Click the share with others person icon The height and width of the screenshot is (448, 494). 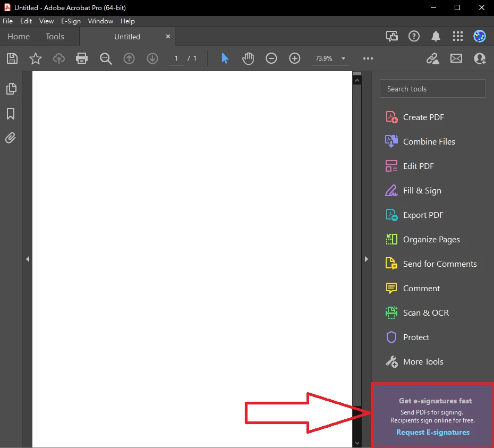tap(480, 58)
